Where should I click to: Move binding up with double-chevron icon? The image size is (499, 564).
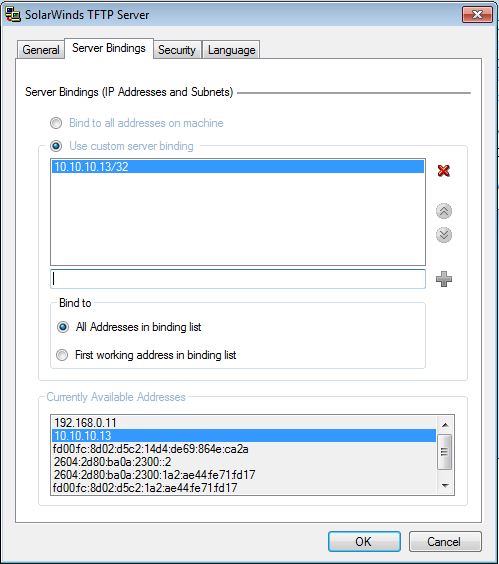[444, 212]
